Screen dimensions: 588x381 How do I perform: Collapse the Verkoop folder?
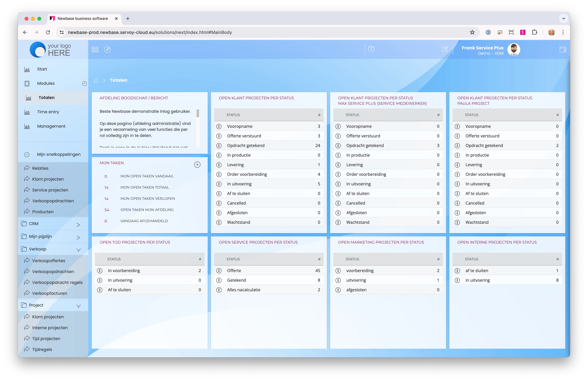[79, 250]
